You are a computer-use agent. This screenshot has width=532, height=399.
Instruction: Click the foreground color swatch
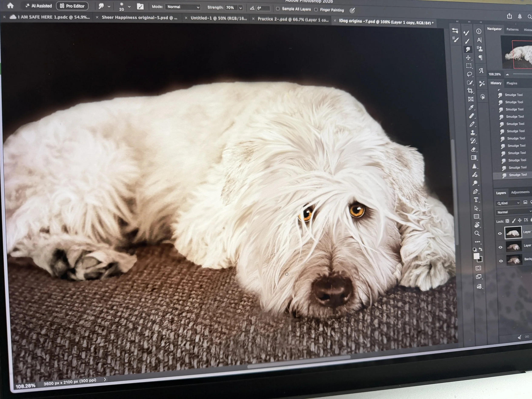pyautogui.click(x=476, y=256)
